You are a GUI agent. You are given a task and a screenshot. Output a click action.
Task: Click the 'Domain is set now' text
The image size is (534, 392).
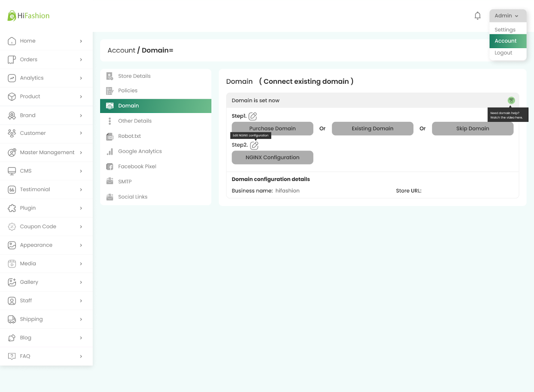pos(256,100)
